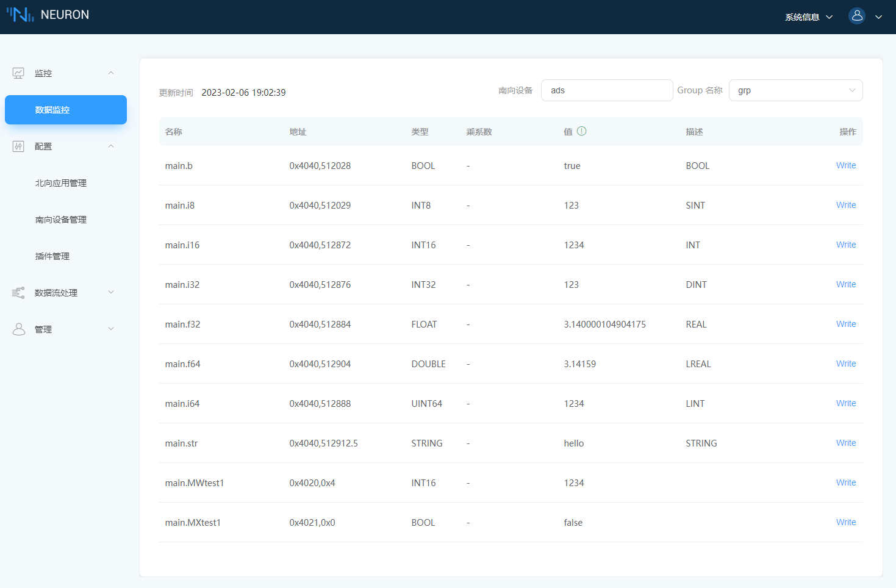Open the Group 名称 dropdown showing grp

(x=795, y=90)
